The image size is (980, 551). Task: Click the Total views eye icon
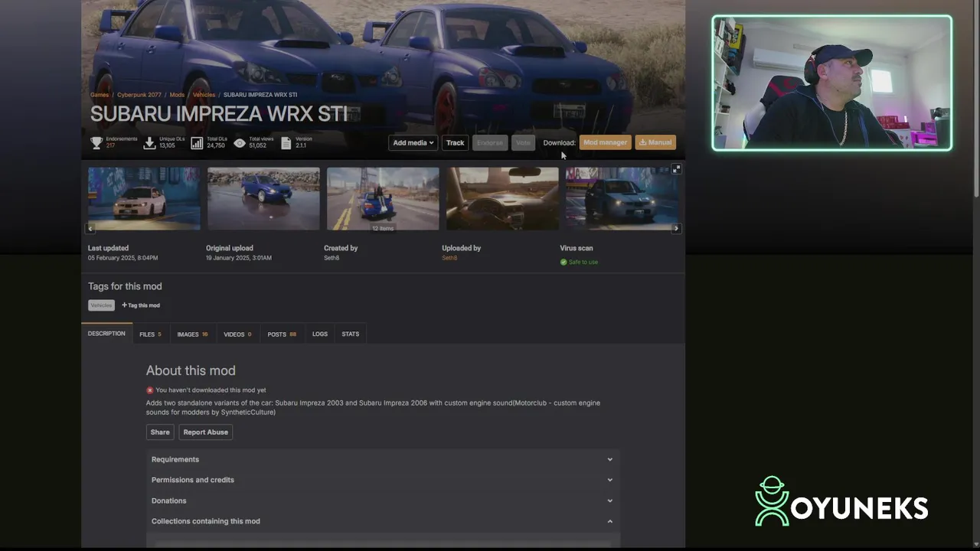point(240,142)
